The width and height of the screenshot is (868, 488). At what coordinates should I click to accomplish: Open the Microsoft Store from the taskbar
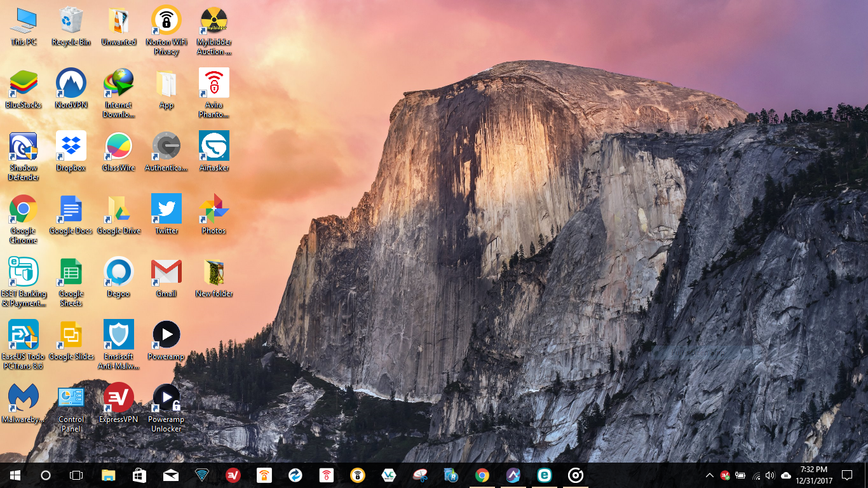(x=140, y=475)
